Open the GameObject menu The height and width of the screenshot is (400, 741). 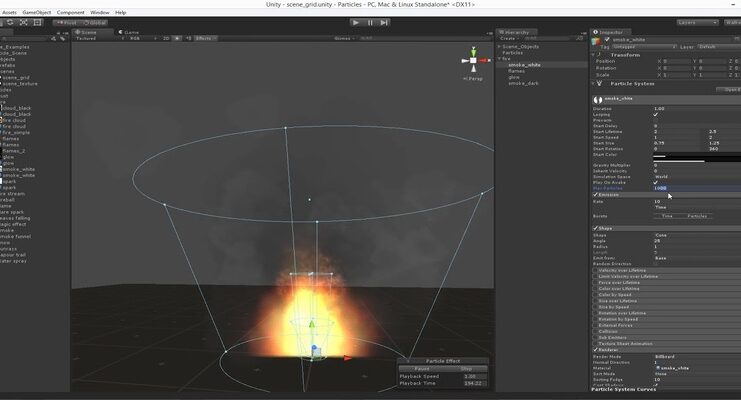36,12
